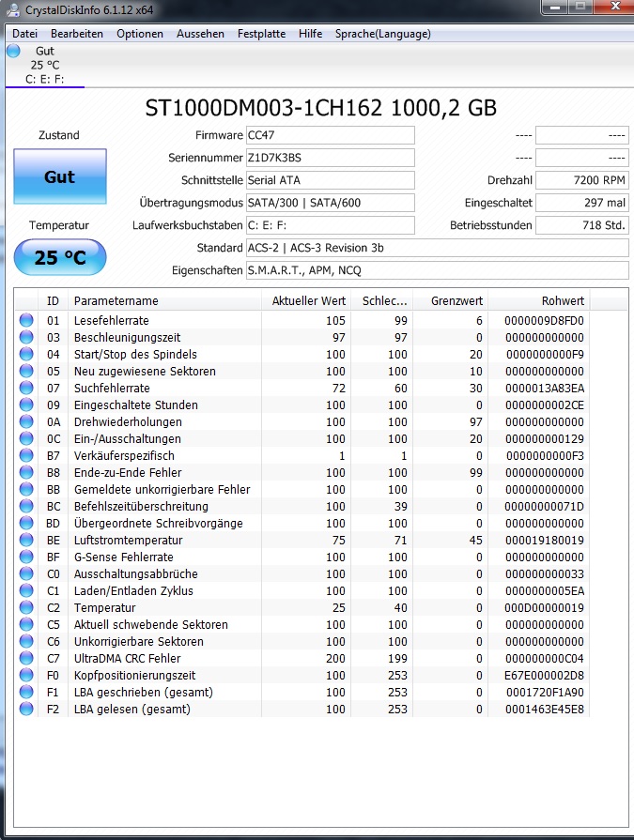Click the Seriennummer field Z1D7K3BS
634x840 pixels.
tap(330, 158)
